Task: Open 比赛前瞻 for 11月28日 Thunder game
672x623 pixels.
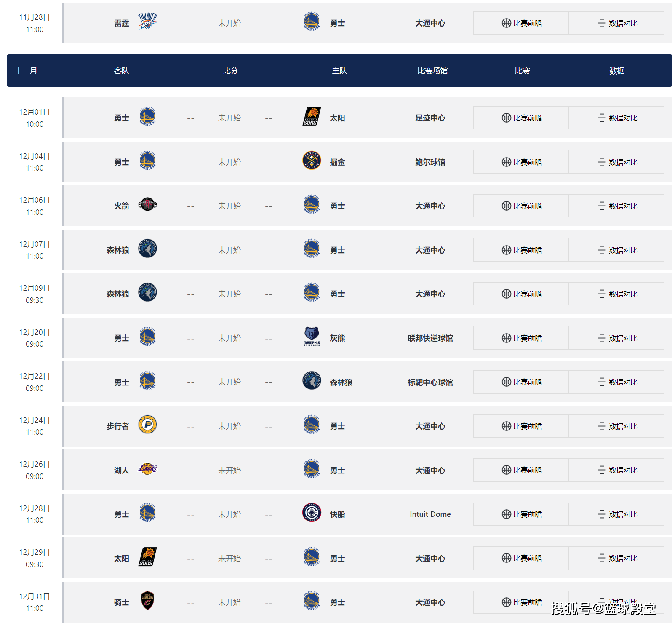Action: pyautogui.click(x=521, y=23)
